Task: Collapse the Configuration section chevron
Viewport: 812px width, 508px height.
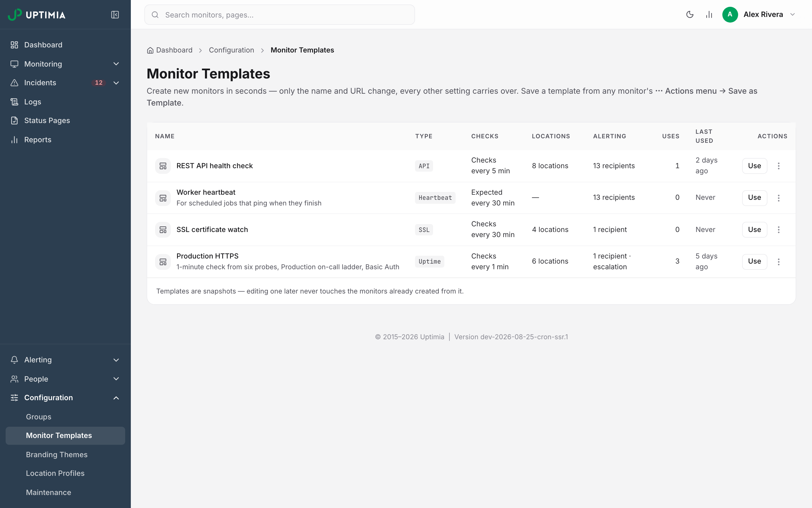Action: 116,398
